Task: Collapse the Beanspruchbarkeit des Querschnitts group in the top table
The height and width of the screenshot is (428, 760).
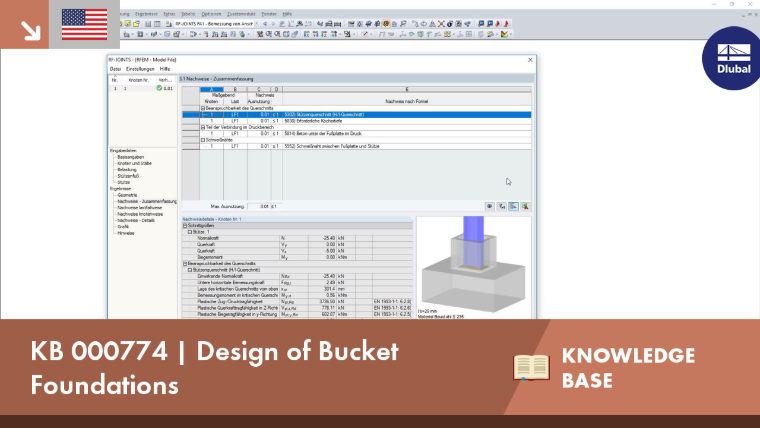Action: click(203, 108)
